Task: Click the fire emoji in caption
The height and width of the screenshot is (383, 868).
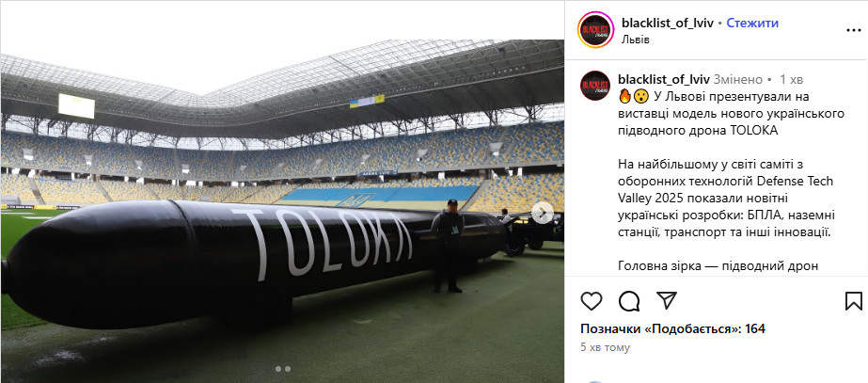Action: click(625, 96)
